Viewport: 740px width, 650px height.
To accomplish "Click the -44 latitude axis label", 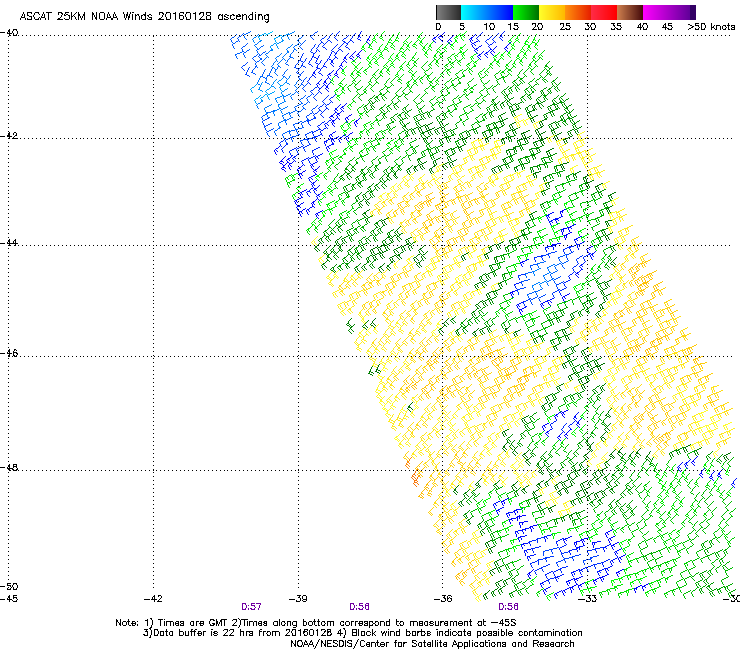I will click(x=9, y=243).
